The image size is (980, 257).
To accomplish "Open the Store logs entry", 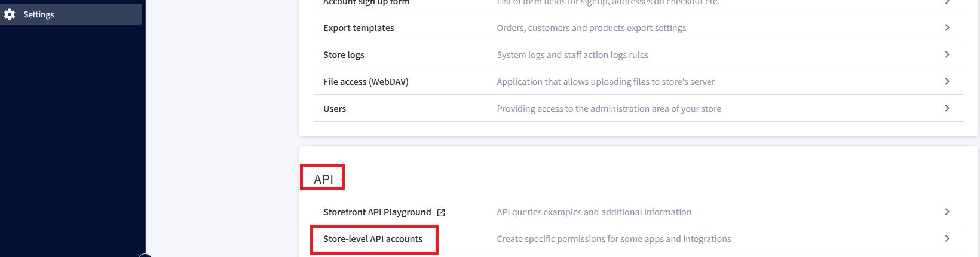I will pyautogui.click(x=344, y=55).
